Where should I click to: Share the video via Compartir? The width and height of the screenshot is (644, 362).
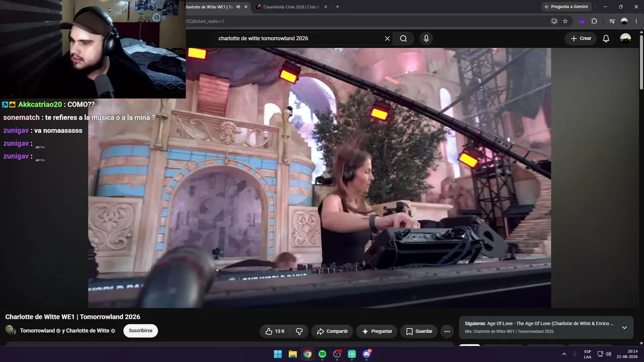pyautogui.click(x=332, y=331)
